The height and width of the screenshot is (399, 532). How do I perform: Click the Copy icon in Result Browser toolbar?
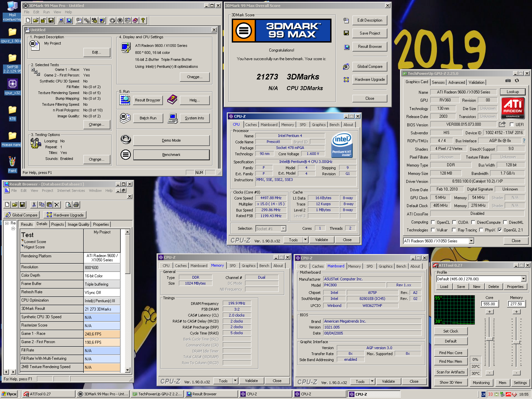(x=42, y=204)
